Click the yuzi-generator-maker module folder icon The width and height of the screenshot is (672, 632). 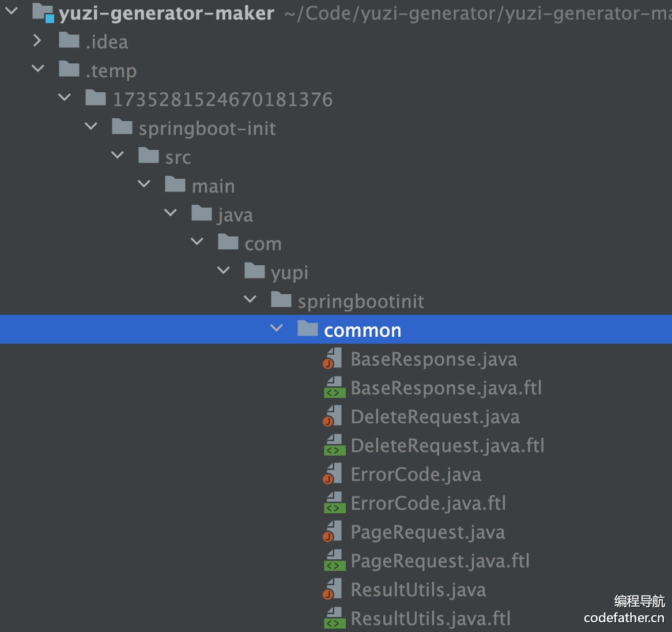click(x=43, y=12)
